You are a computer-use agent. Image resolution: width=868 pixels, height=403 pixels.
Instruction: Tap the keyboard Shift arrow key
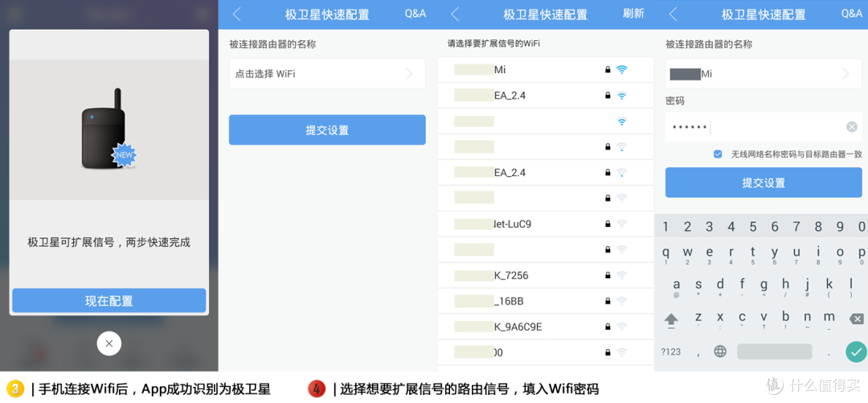tap(671, 319)
